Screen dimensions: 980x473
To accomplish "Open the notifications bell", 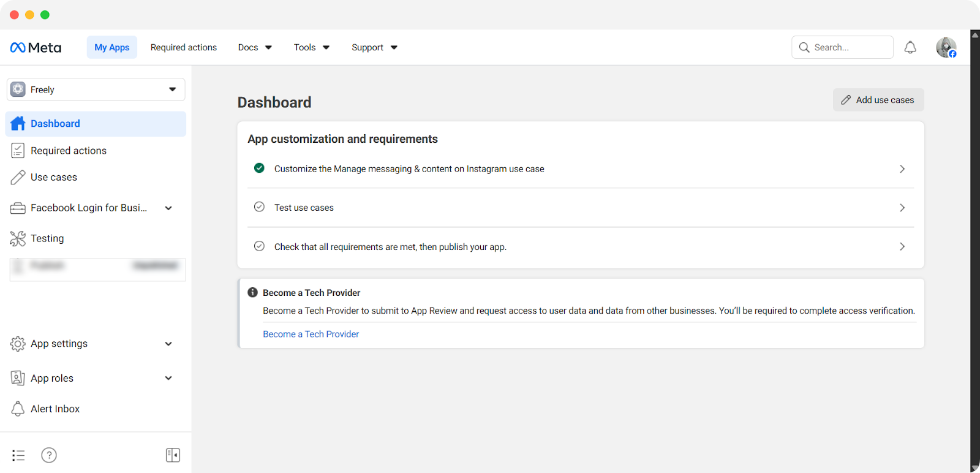I will [910, 48].
